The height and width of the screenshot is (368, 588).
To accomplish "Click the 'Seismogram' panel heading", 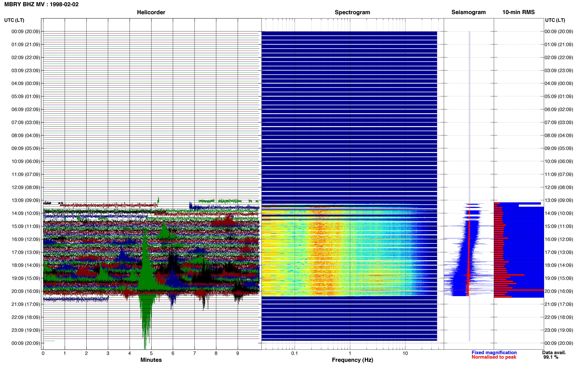I will 468,12.
